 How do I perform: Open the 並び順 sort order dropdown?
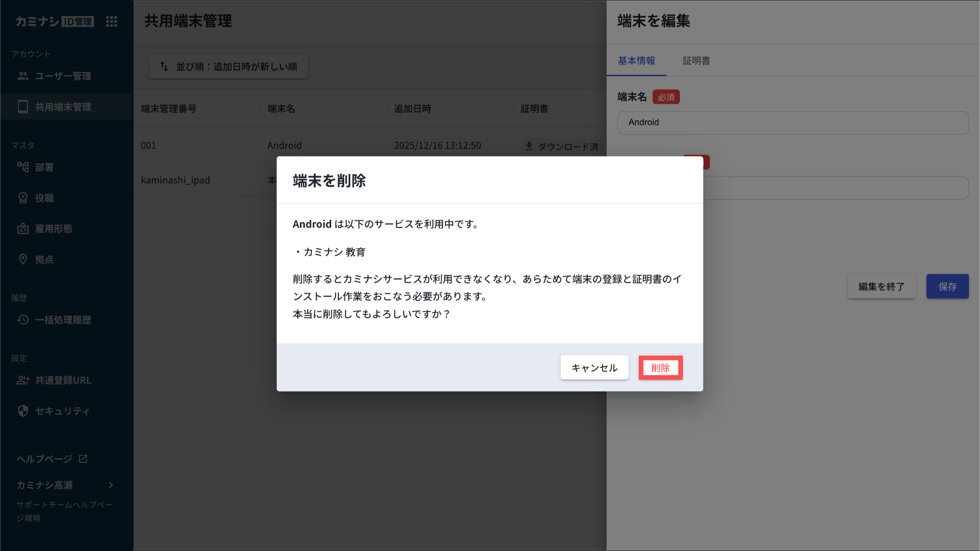click(229, 67)
